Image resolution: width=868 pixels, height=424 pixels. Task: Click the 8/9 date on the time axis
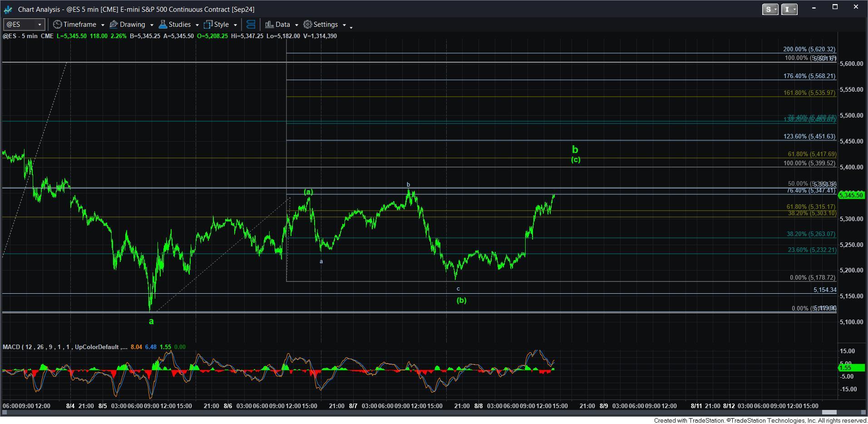pos(604,406)
